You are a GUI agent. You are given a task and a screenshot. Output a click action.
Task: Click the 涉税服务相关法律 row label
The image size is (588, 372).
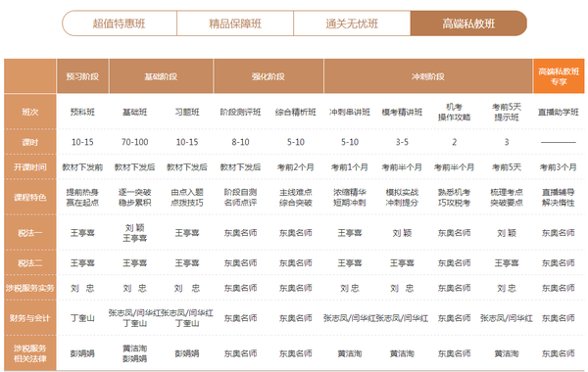pyautogui.click(x=30, y=353)
